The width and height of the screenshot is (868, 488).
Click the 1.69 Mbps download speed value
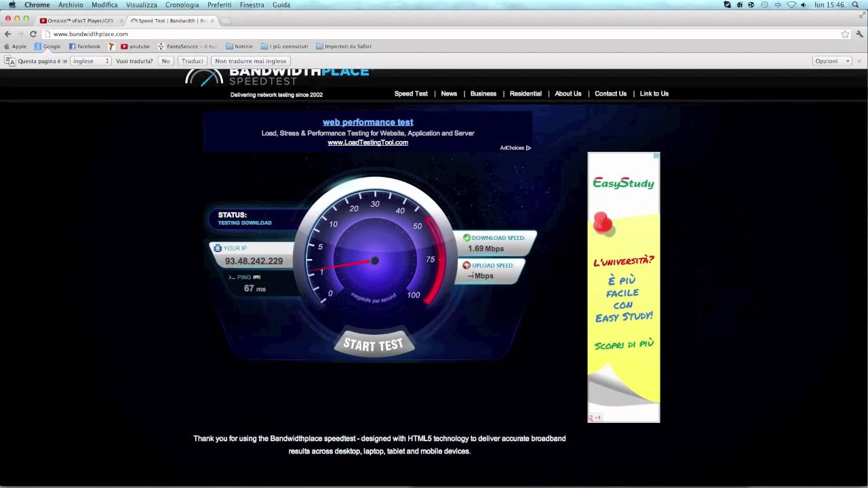[x=486, y=249]
